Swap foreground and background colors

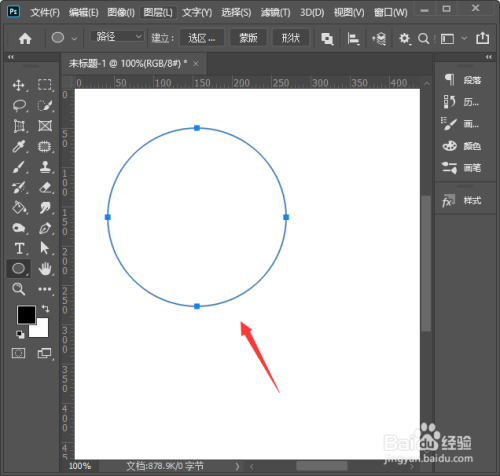46,309
